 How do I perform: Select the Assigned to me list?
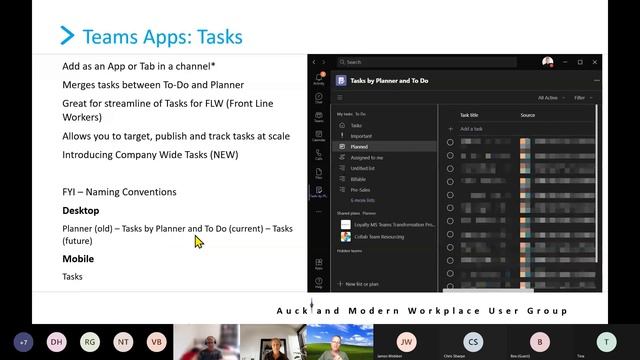tap(385, 158)
